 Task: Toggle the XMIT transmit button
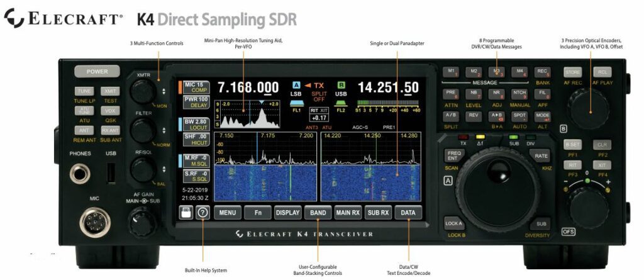[110, 91]
